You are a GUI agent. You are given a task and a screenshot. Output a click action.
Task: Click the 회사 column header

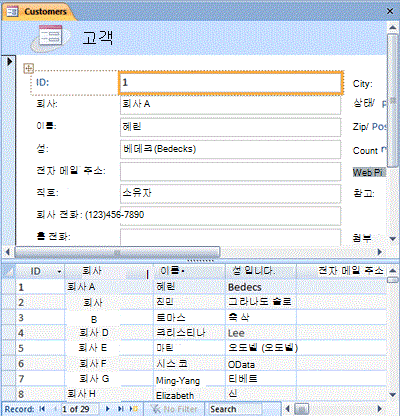point(109,271)
